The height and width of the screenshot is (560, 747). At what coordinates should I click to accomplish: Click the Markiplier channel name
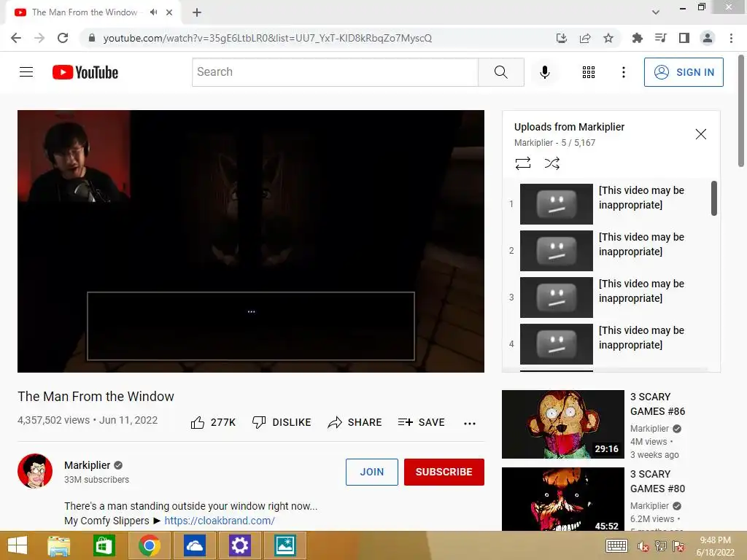point(88,465)
